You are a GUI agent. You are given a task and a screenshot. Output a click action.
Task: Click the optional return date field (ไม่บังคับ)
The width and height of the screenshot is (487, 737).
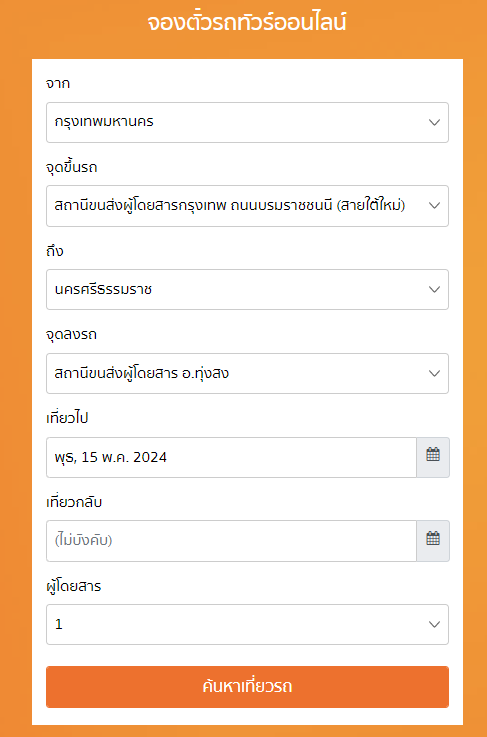[231, 541]
